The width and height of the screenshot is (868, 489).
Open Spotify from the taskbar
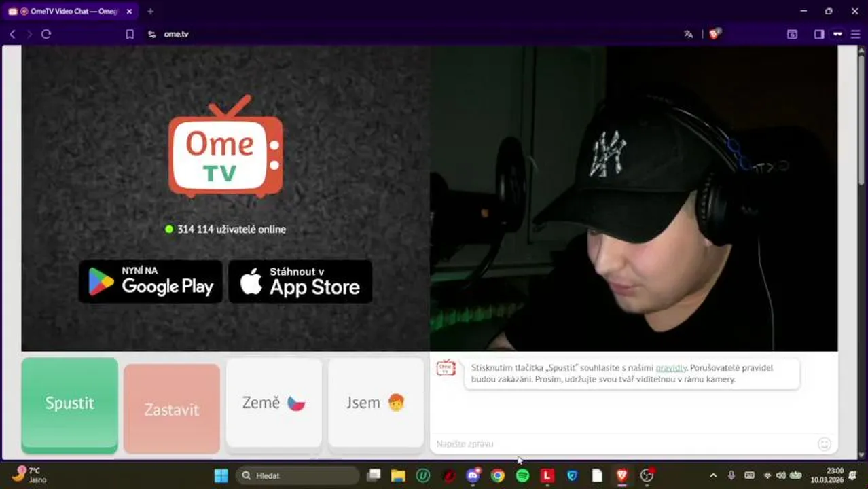[x=522, y=475]
